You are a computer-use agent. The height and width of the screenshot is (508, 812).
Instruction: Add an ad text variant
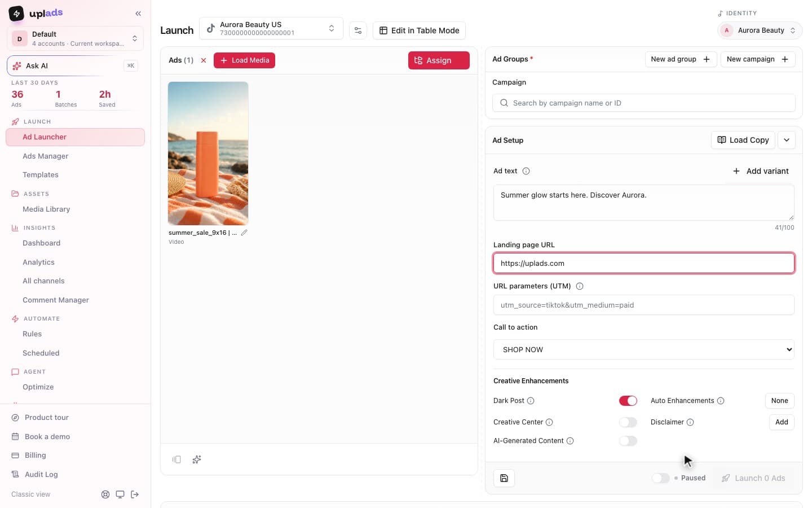tap(760, 171)
